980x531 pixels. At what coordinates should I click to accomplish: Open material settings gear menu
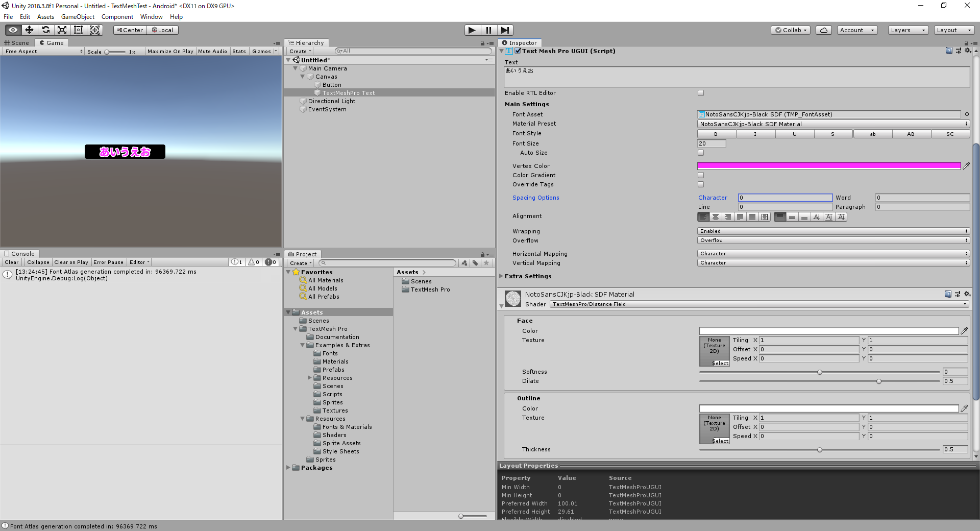(967, 294)
